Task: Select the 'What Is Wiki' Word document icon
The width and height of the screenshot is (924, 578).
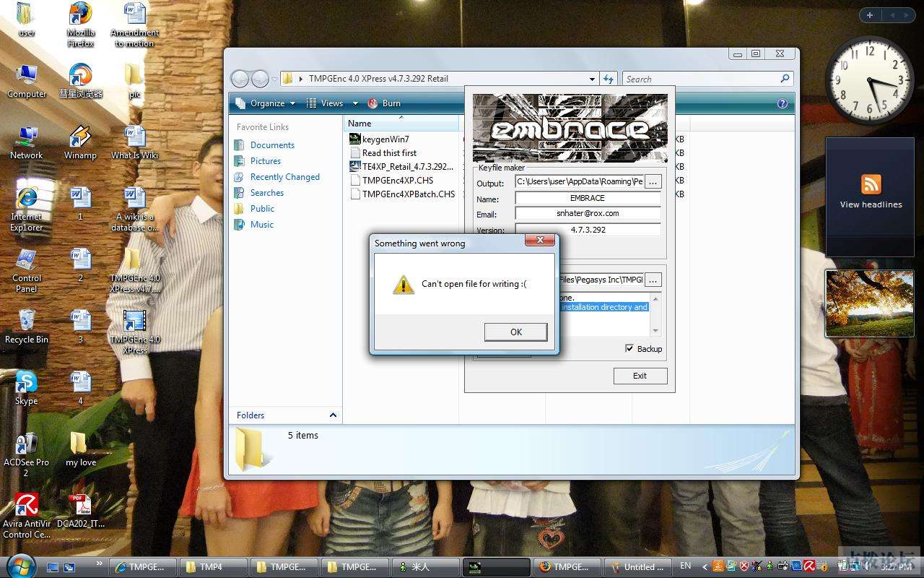Action: point(134,142)
